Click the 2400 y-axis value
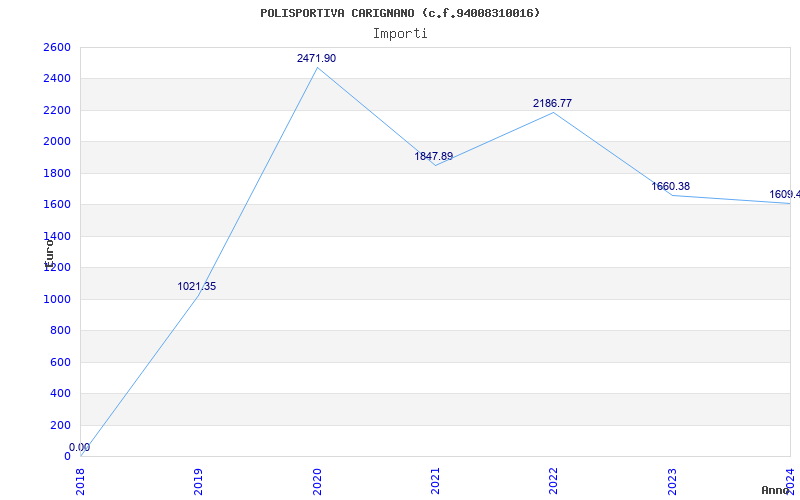 pos(57,79)
